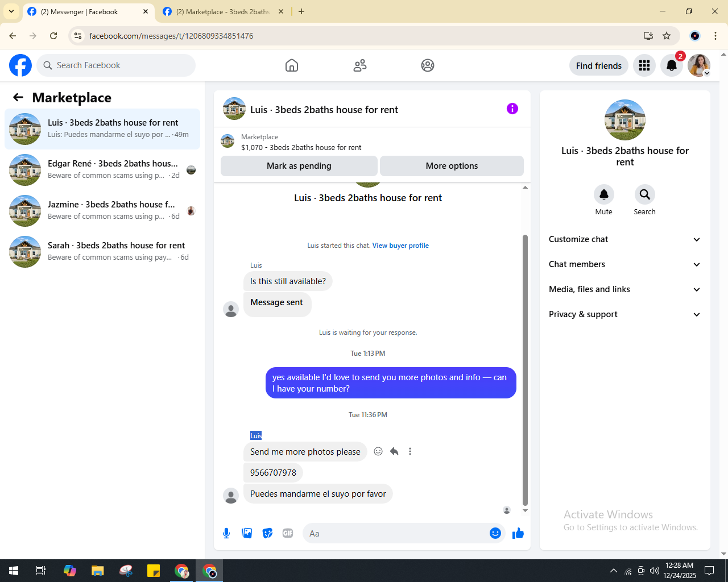Open the Facebook logo home link
The height and width of the screenshot is (582, 728).
(20, 65)
